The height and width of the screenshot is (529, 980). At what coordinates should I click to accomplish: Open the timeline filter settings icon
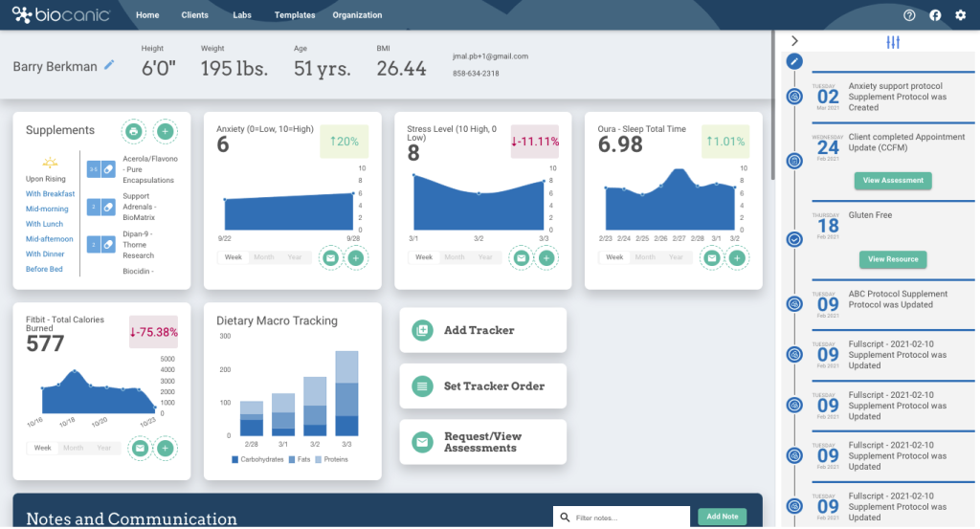click(x=893, y=42)
